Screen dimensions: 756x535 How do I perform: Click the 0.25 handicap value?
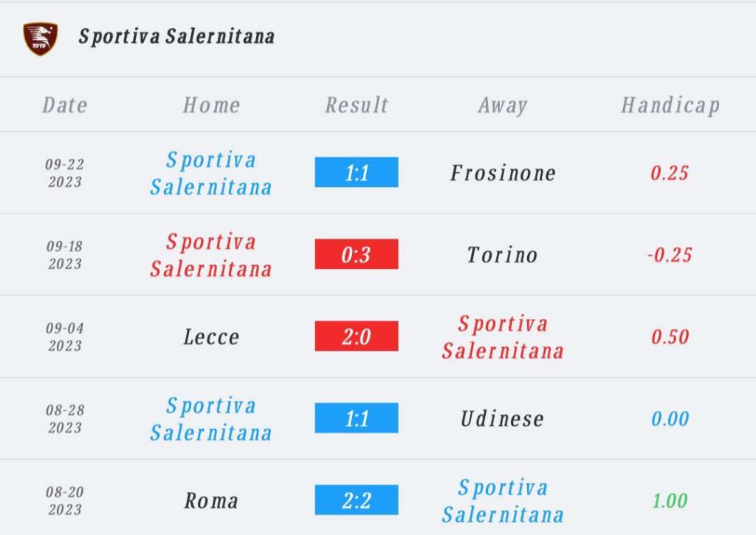point(670,173)
